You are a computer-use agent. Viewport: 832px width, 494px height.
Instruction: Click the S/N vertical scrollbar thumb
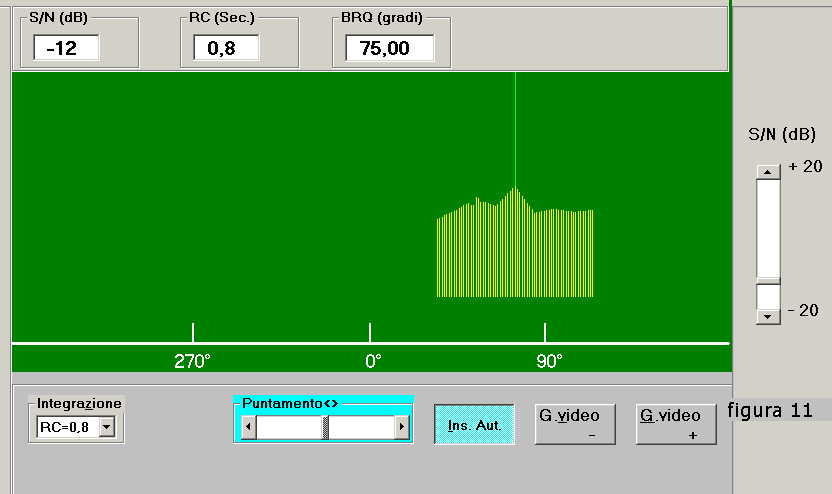[768, 281]
